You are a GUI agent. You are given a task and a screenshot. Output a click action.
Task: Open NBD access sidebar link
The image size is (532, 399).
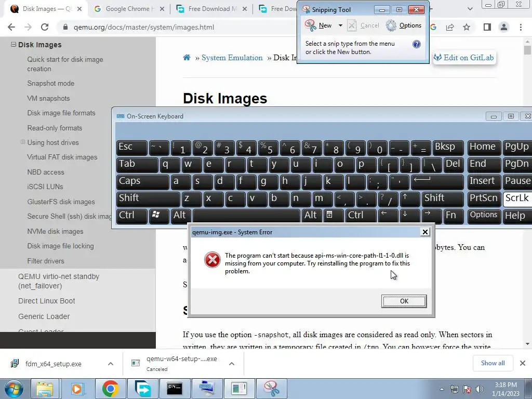point(46,172)
